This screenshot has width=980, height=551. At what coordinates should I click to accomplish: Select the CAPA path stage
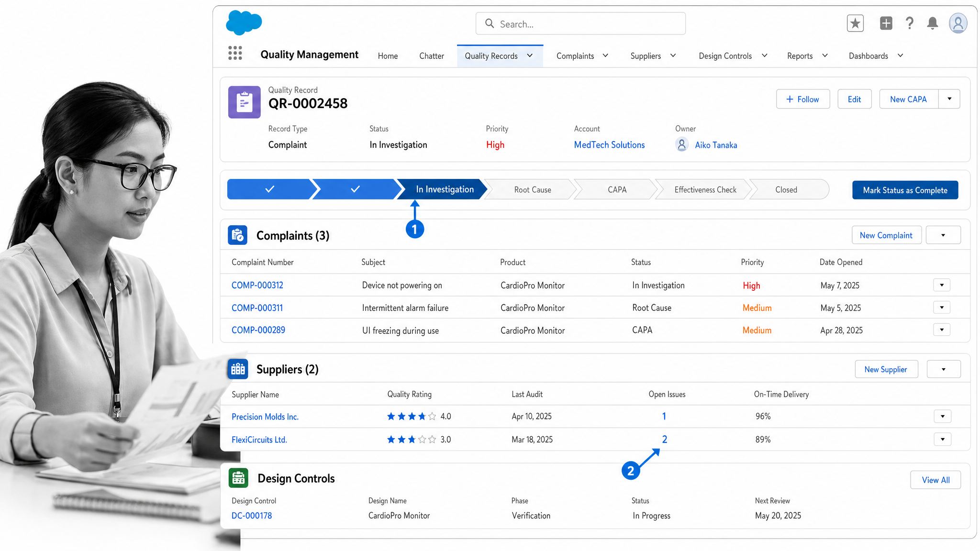click(x=617, y=189)
